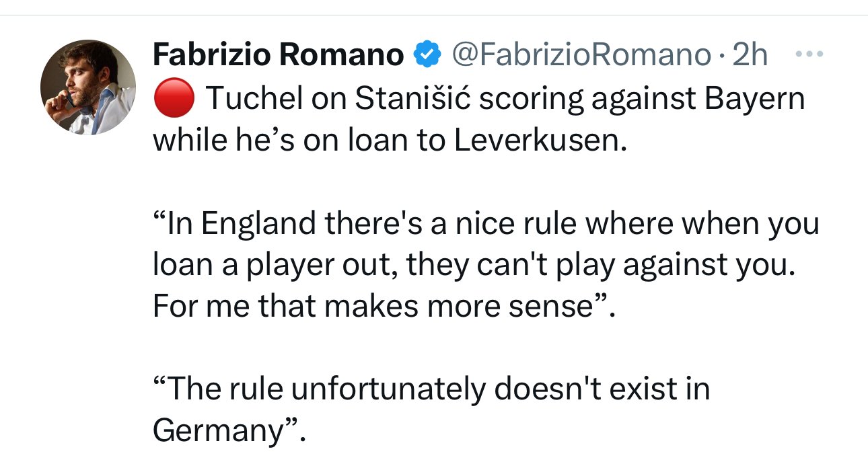This screenshot has height=466, width=868.
Task: Click the 2h timestamp
Action: point(750,54)
